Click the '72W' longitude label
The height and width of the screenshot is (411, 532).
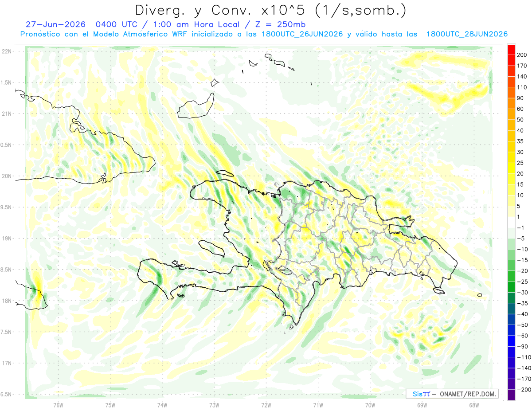click(266, 405)
